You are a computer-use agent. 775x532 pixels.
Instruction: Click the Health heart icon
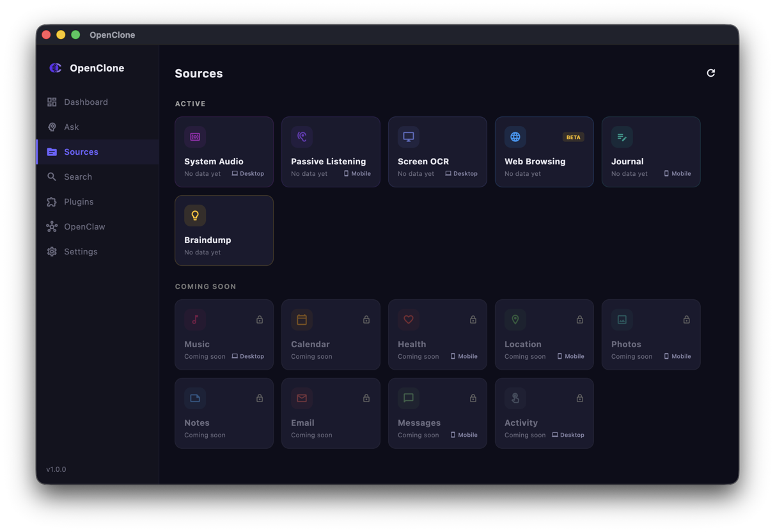[408, 319]
